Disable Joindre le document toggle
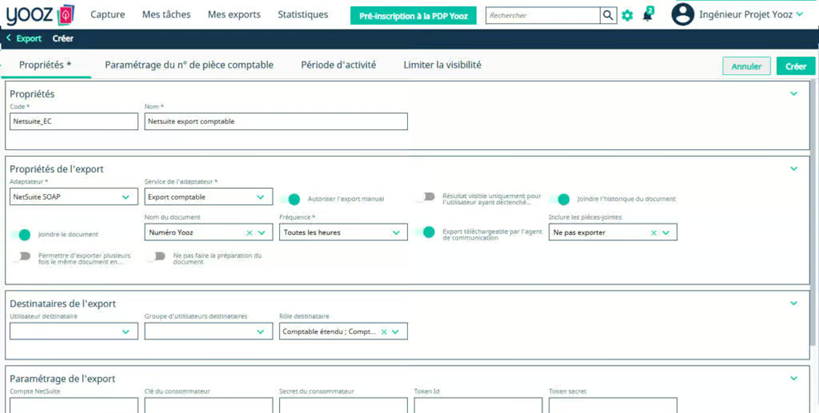Viewport: 819px width, 413px height. 21,235
